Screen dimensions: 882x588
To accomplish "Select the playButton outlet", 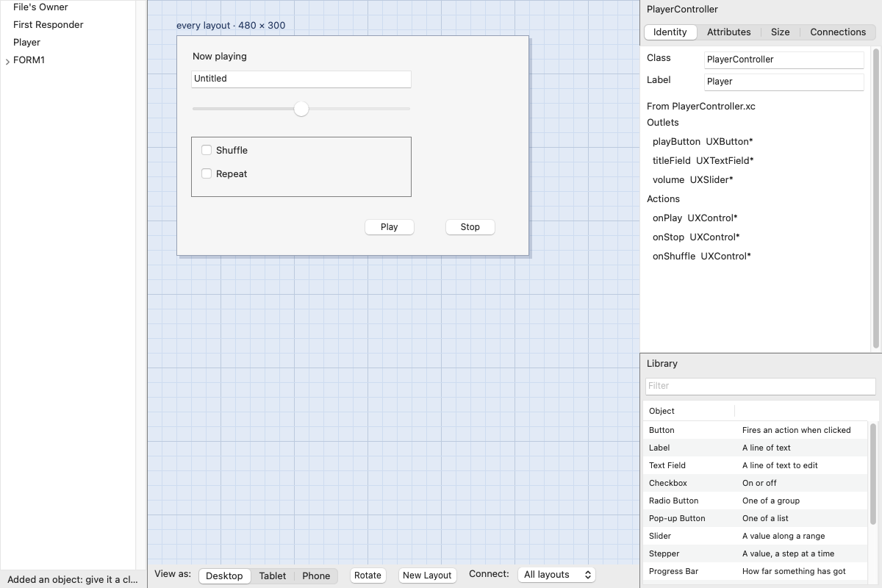I will tap(703, 142).
